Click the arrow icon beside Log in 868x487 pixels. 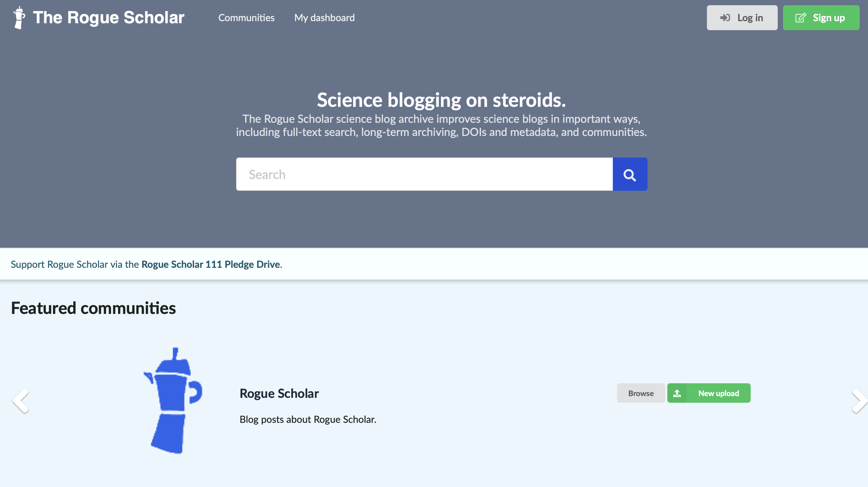[x=725, y=18]
